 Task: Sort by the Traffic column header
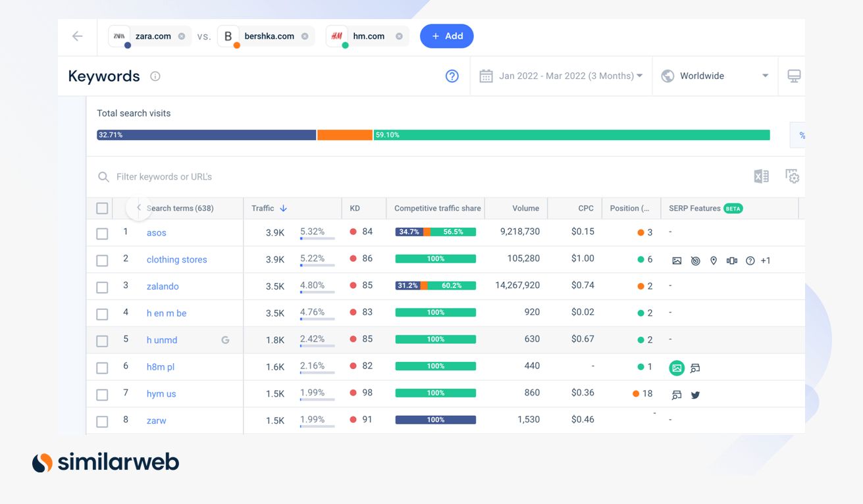point(269,209)
